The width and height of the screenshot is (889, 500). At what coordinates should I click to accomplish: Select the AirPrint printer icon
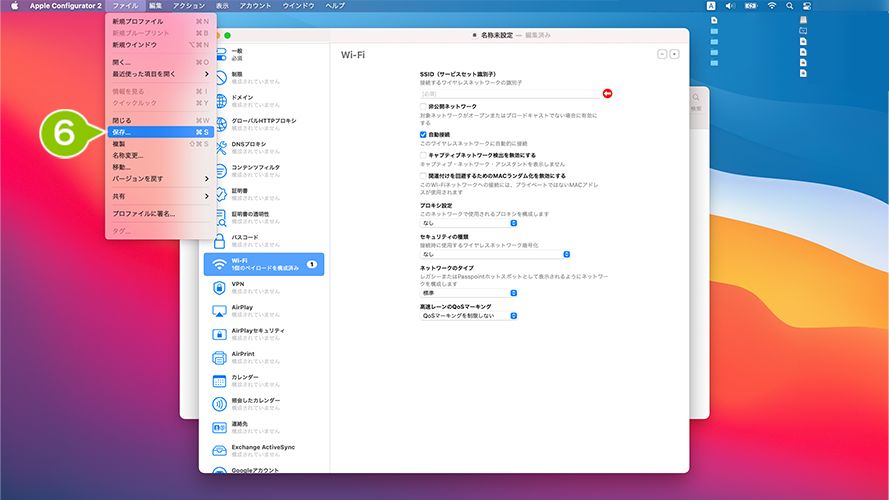point(219,358)
